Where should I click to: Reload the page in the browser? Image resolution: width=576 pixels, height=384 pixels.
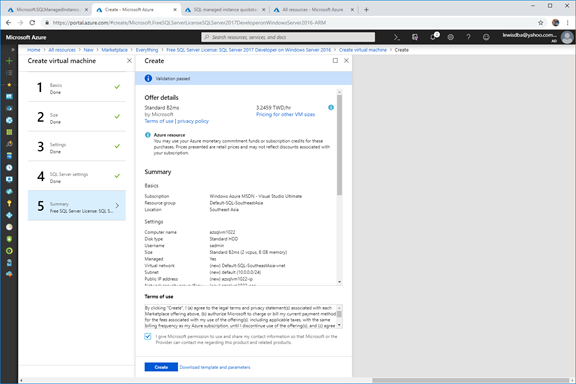coord(32,23)
